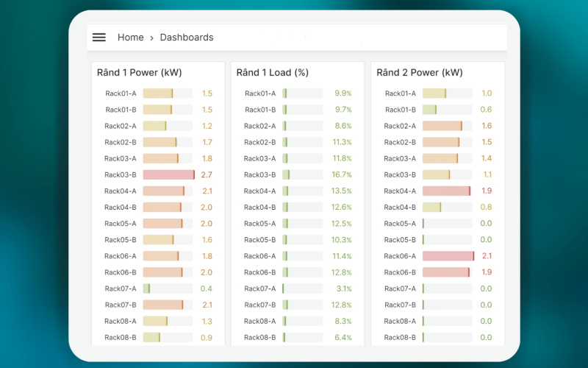The width and height of the screenshot is (588, 368).
Task: Click the 13.5% load value
Action: click(341, 191)
